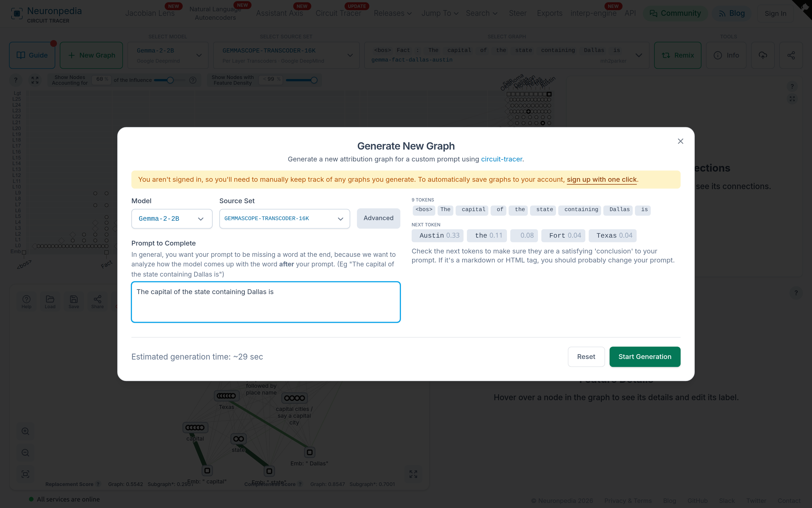
Task: Click the influence help question icon
Action: [193, 80]
